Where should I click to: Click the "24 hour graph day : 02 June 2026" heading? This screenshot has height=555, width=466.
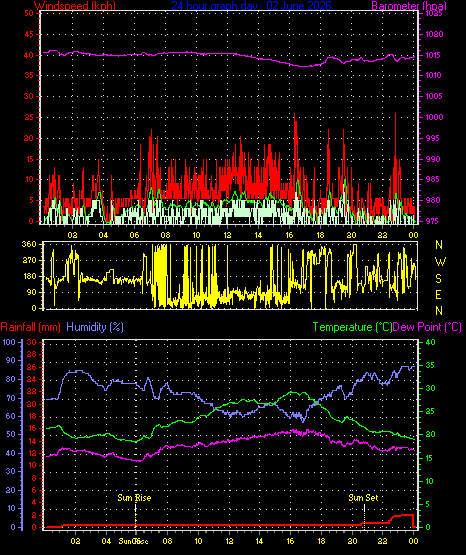click(252, 6)
